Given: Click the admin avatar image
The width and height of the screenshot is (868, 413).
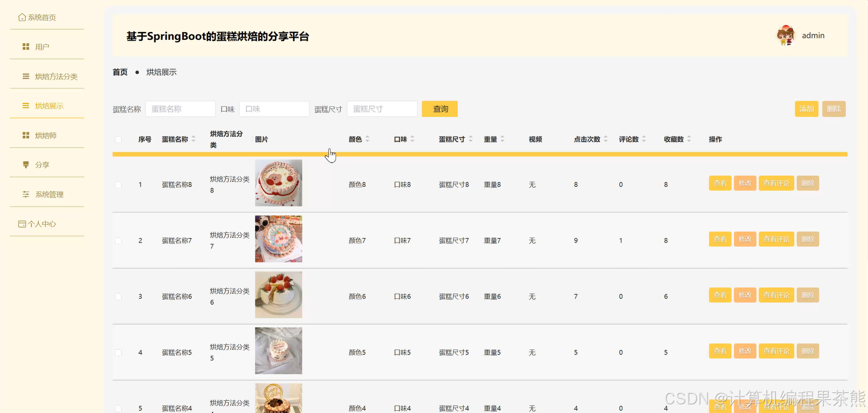Looking at the screenshot, I should [786, 35].
